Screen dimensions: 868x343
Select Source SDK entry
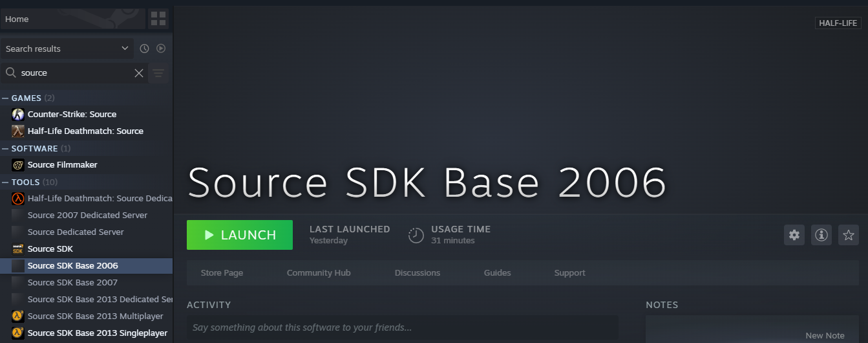click(x=87, y=249)
